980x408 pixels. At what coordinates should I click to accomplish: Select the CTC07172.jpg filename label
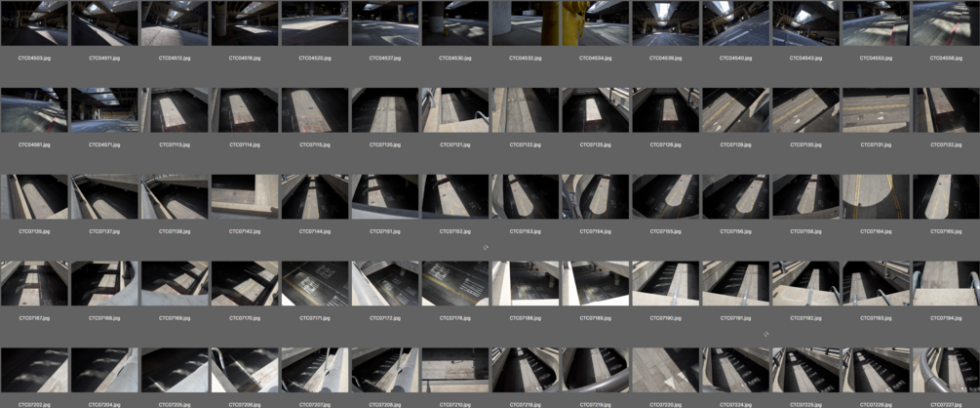pyautogui.click(x=385, y=318)
